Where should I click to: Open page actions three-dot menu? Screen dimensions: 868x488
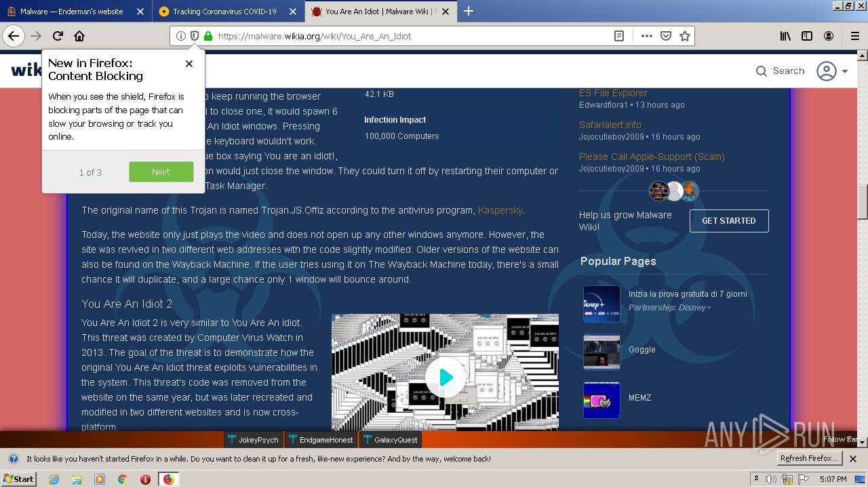click(647, 36)
